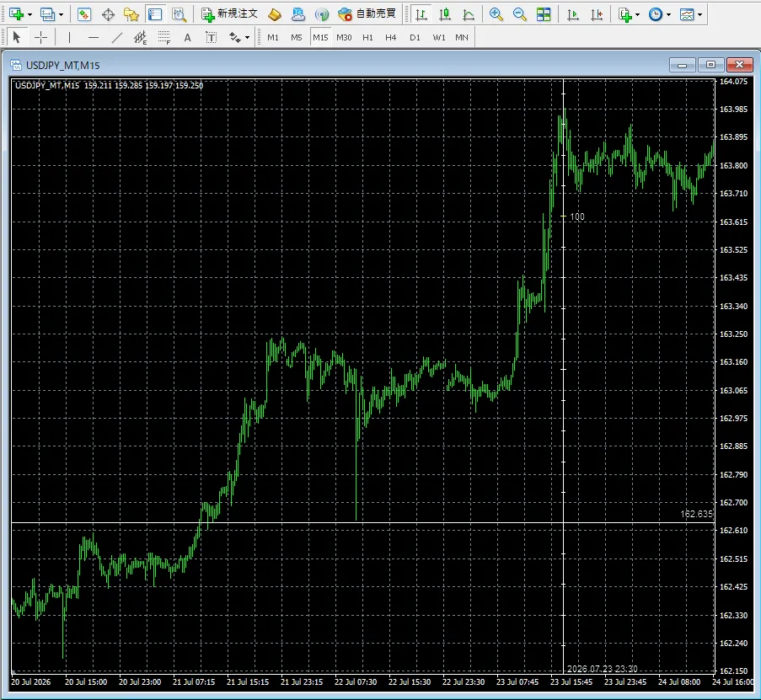Select the cursor arrow tool
Image resolution: width=761 pixels, height=700 pixels.
click(x=17, y=37)
